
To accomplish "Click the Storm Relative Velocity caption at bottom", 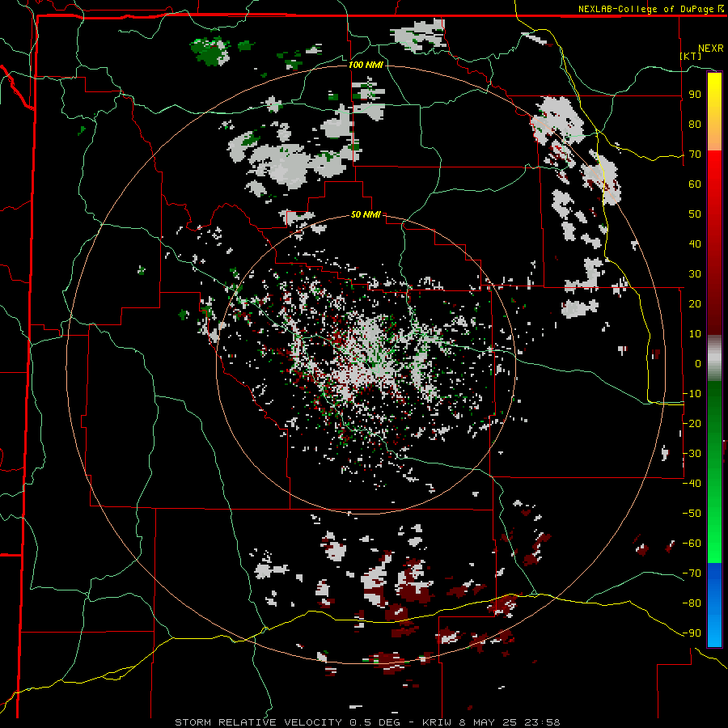I will coord(367,722).
